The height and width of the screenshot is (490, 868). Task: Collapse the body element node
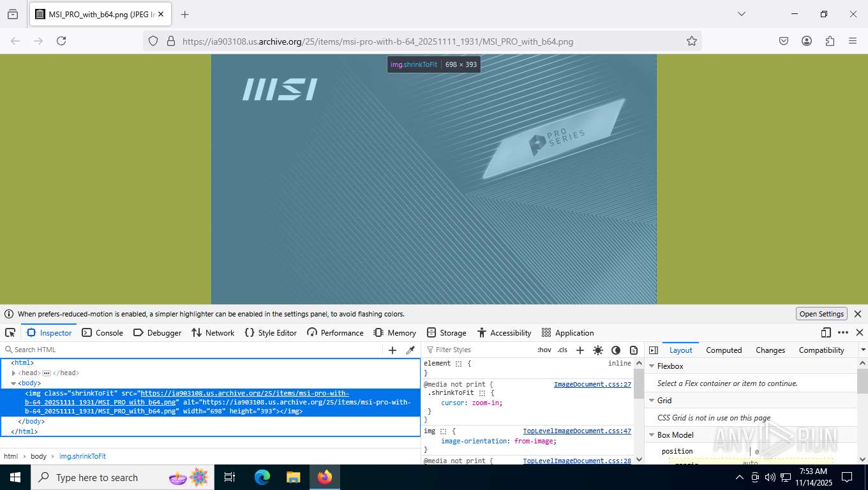tap(13, 383)
